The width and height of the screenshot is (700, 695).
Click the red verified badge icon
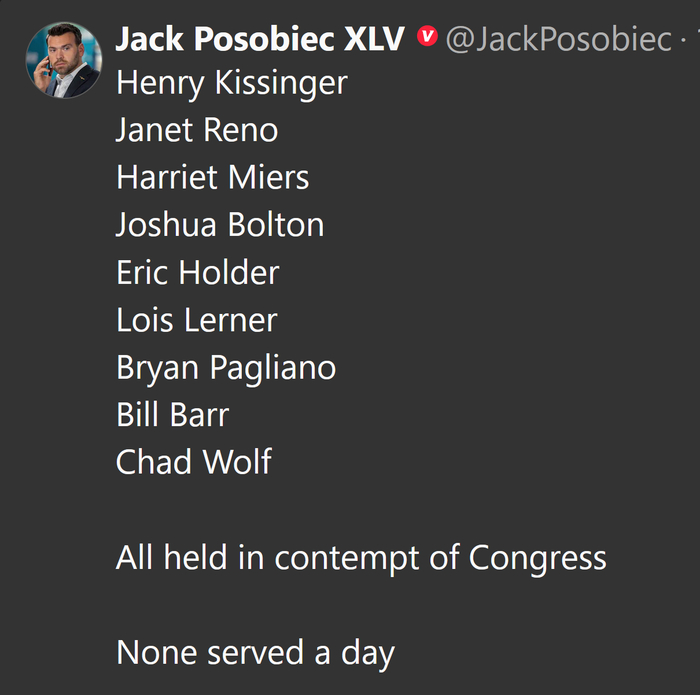coord(427,38)
